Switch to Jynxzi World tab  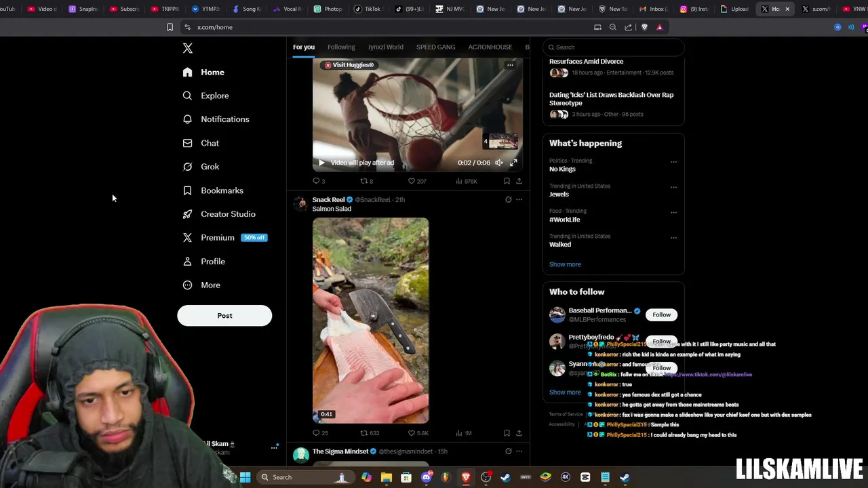pyautogui.click(x=385, y=47)
